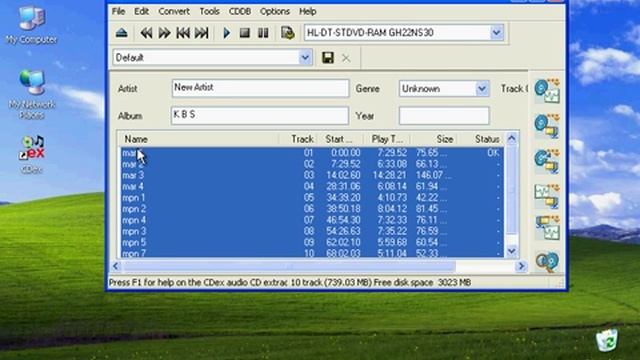
Task: Click the Album field containing K B S
Action: point(260,116)
